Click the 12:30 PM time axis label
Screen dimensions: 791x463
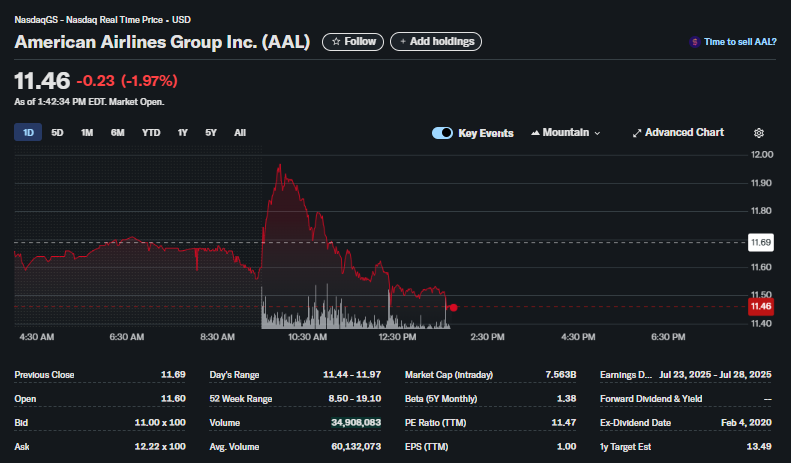tap(398, 337)
